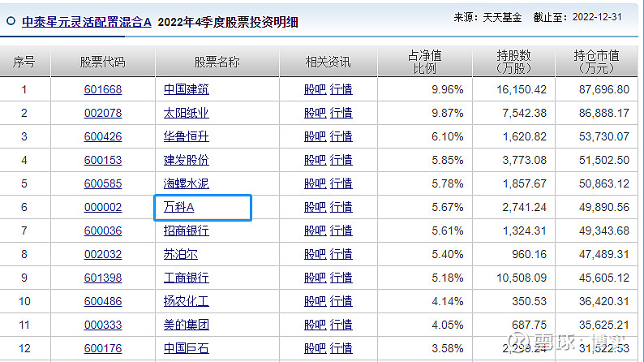Open the 华鲁恒升 stock name link
This screenshot has width=644, height=362.
click(186, 136)
